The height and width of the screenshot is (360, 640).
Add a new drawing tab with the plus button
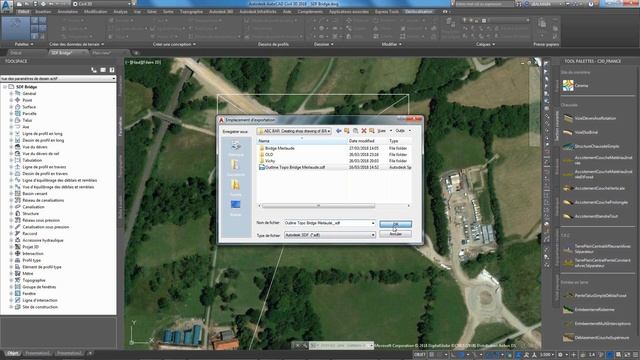(136, 53)
